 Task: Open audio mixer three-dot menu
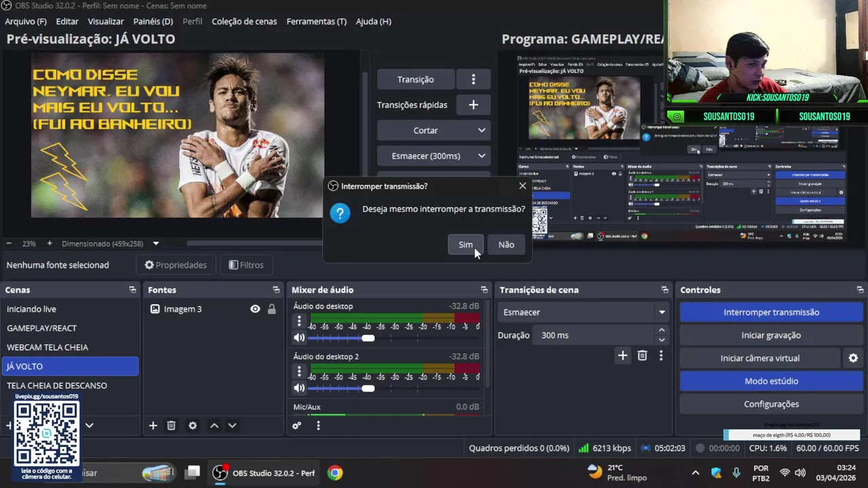(318, 426)
